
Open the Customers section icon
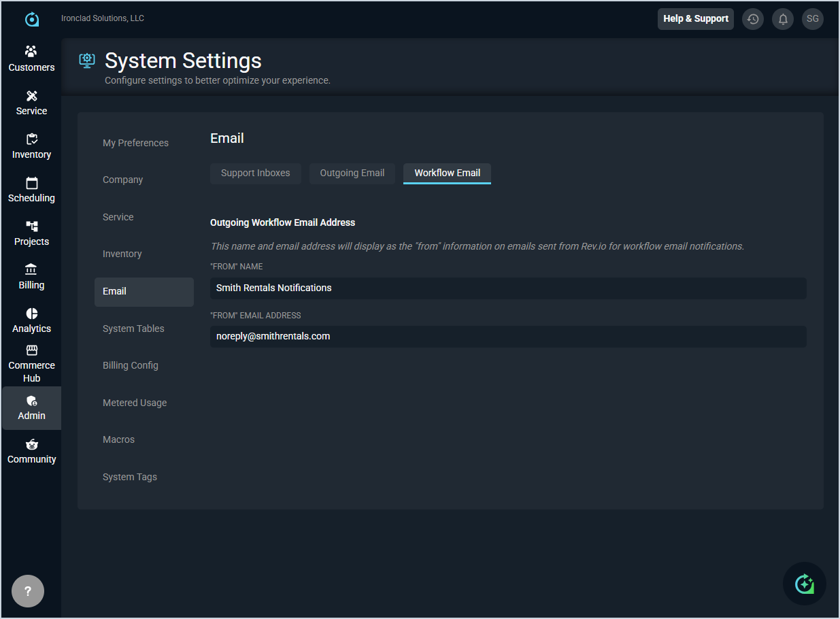pyautogui.click(x=31, y=52)
